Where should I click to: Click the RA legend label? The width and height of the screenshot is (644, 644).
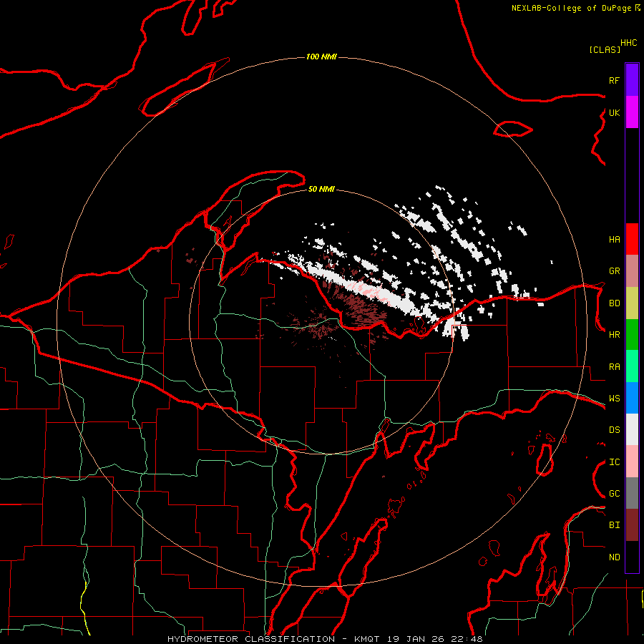tap(614, 367)
